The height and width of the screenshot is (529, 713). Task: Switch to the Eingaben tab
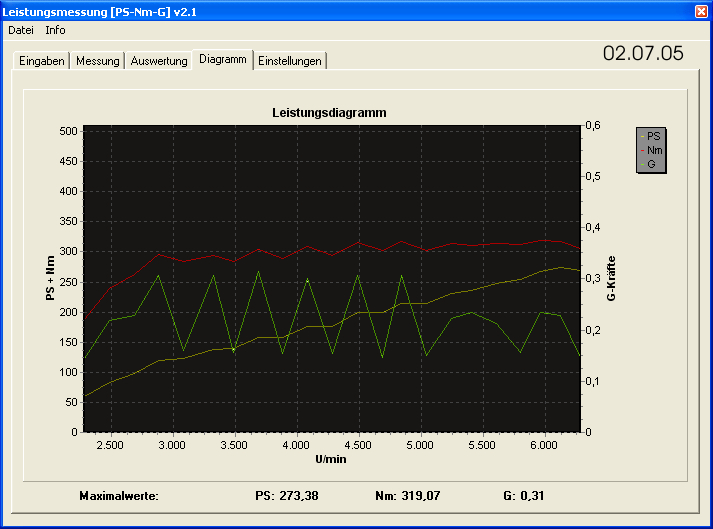pos(42,61)
